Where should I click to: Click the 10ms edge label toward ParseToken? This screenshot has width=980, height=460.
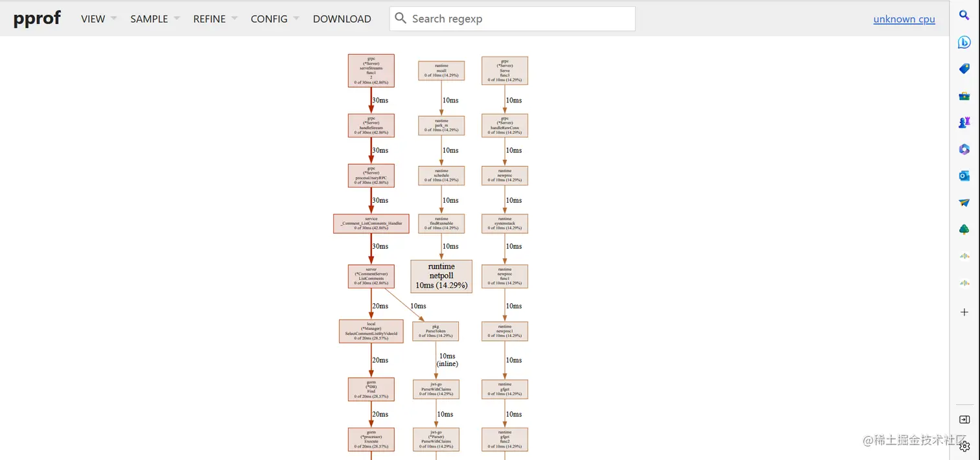tap(418, 306)
